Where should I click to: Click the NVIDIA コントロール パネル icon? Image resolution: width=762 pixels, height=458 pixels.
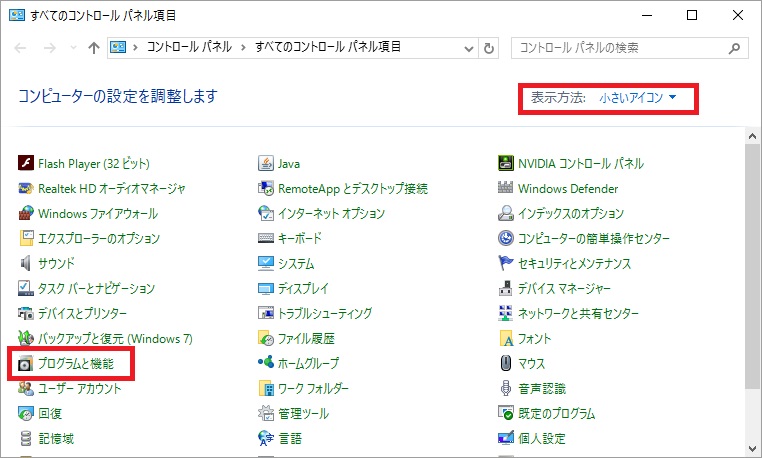tap(506, 163)
